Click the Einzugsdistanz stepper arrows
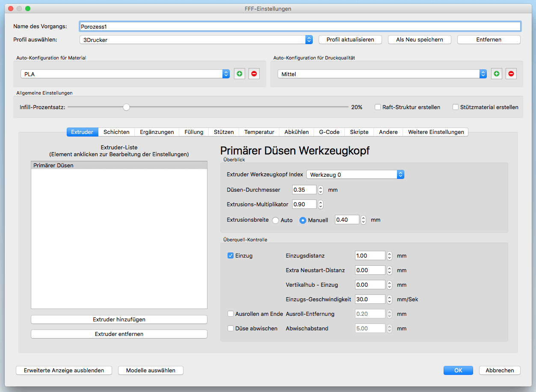This screenshot has width=536, height=392. coord(389,255)
